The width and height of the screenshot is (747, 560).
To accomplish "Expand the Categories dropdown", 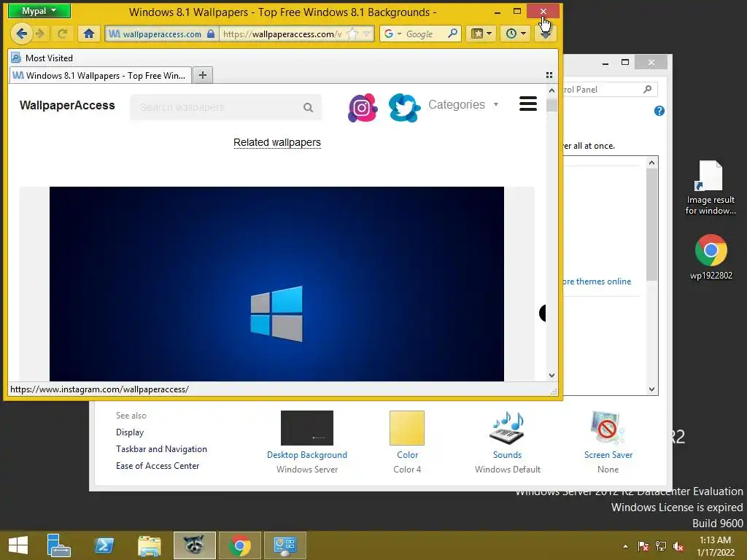I will tap(463, 105).
